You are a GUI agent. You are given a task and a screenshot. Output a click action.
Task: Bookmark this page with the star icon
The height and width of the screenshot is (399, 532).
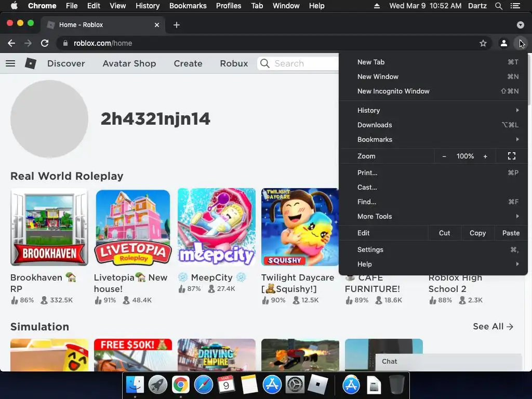pyautogui.click(x=483, y=43)
